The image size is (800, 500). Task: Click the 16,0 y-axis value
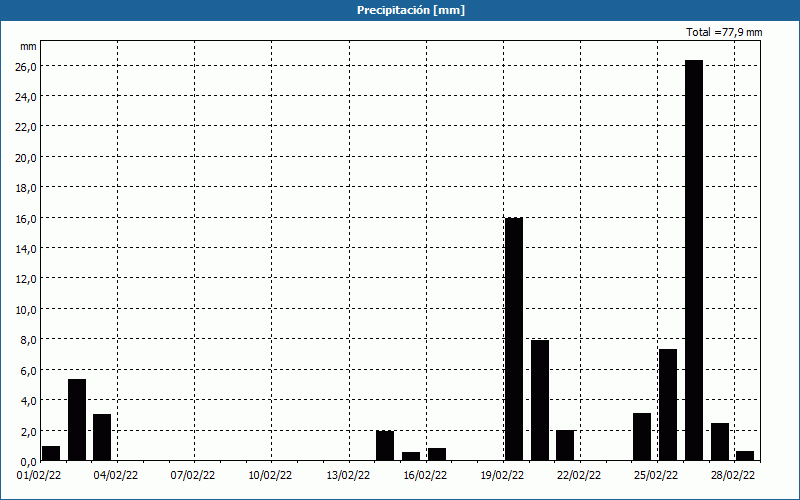coord(26,218)
